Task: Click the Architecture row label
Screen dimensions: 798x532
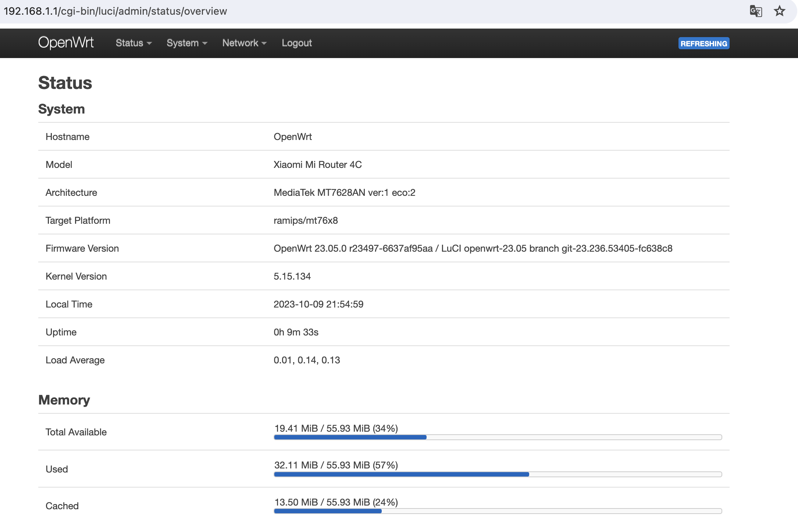Action: pos(71,193)
